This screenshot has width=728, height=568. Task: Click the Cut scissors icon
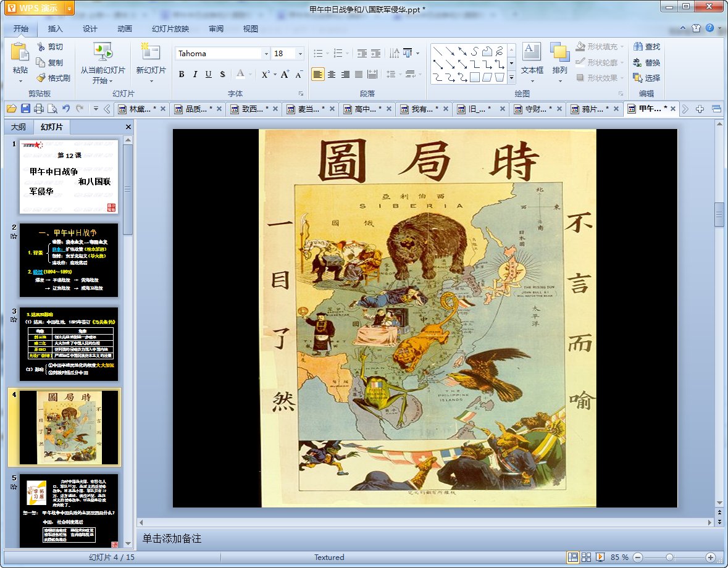[41, 46]
